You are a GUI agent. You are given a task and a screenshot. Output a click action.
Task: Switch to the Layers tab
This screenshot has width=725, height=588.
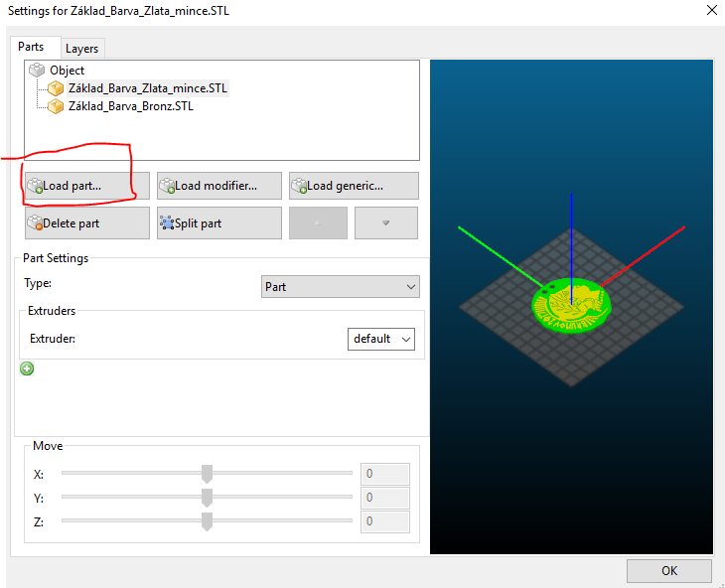pos(81,49)
